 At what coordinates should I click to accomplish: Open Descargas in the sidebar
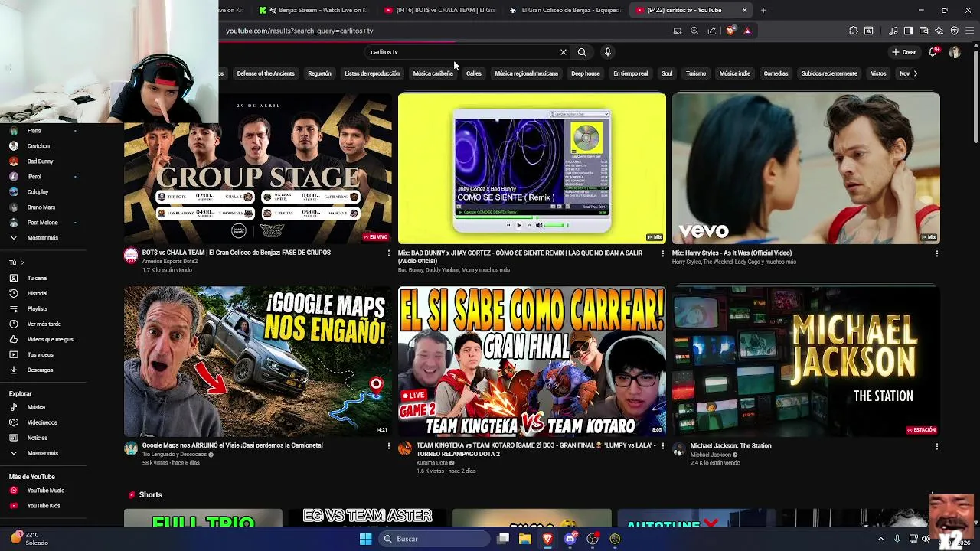click(x=40, y=370)
